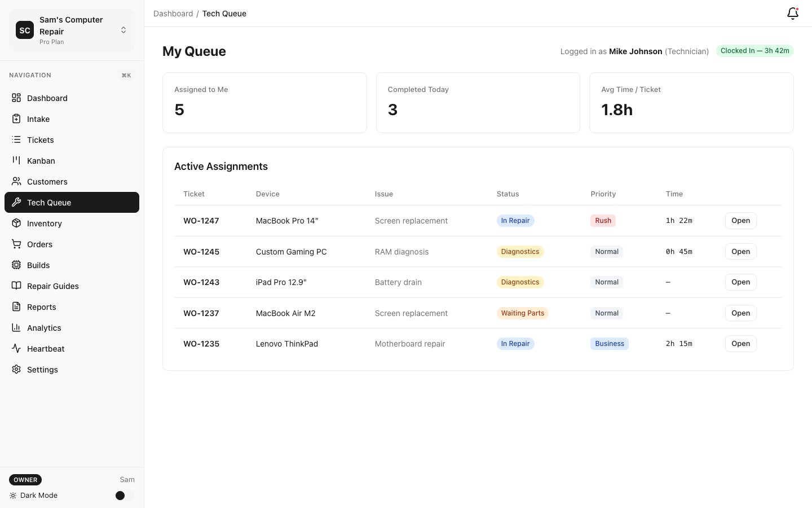Click the Repair Guides book icon
The width and height of the screenshot is (812, 508).
[16, 286]
